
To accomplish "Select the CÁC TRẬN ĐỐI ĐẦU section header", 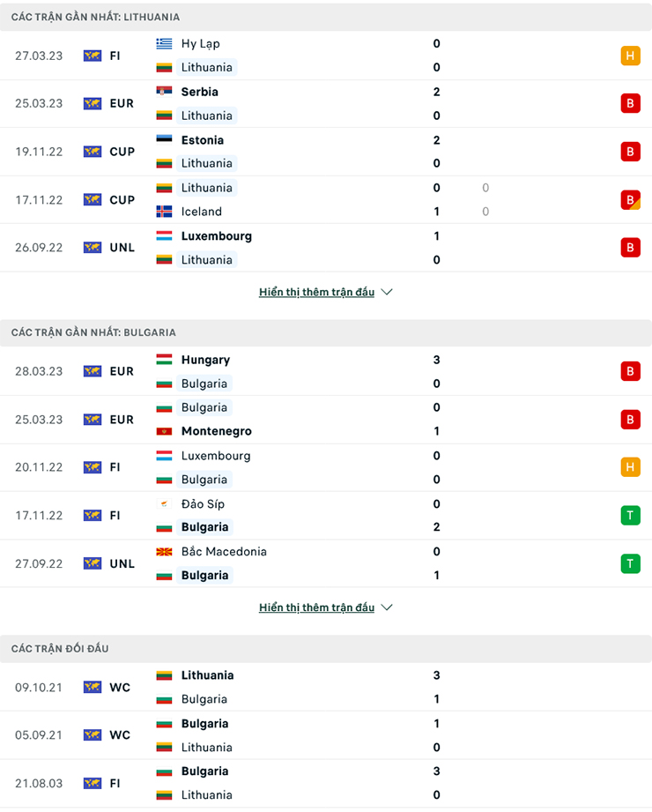I will point(60,649).
